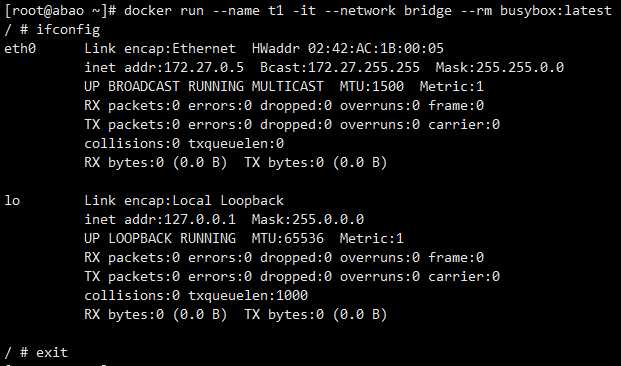Click the MTU:1500 value
Viewport: 621px width, 366px height.
coord(371,87)
